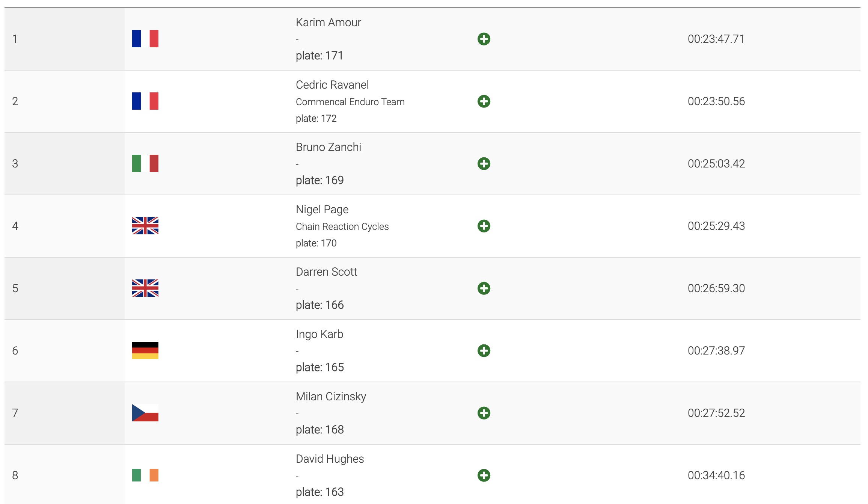
Task: Expand Karim Amour's result details
Action: 484,39
